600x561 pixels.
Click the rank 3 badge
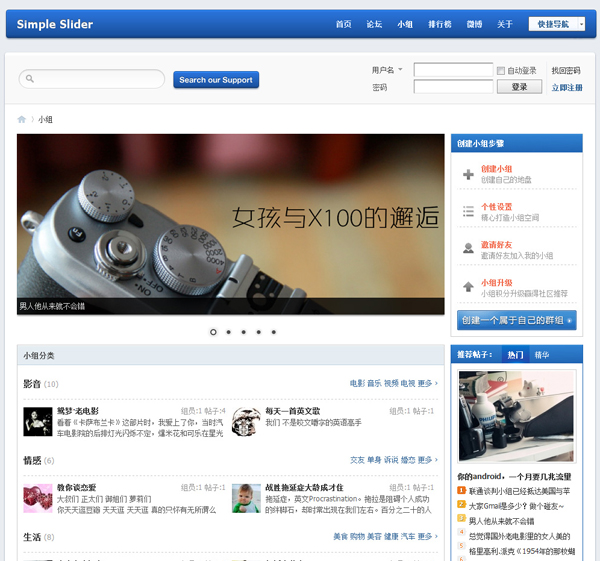tap(461, 519)
